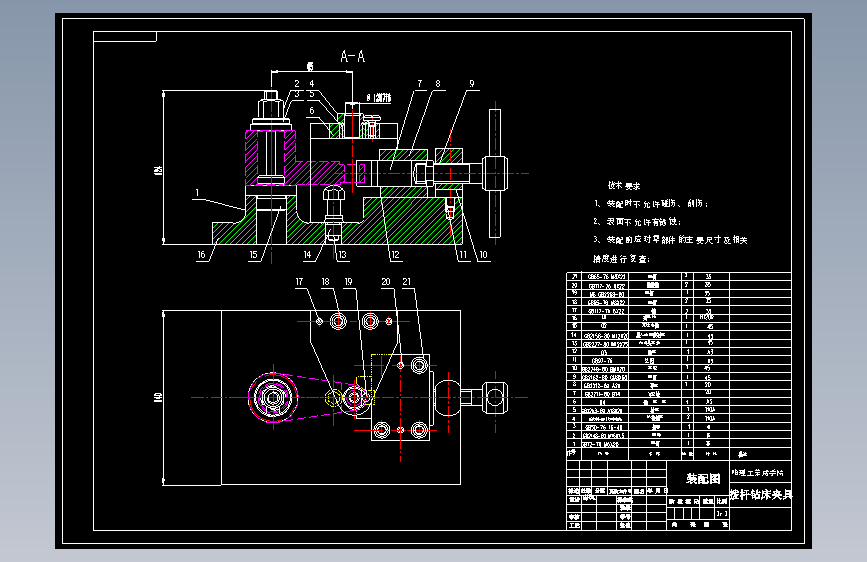Click the "140" dimension of the plan view
Viewport: 867px width, 562px height.
[x=158, y=397]
